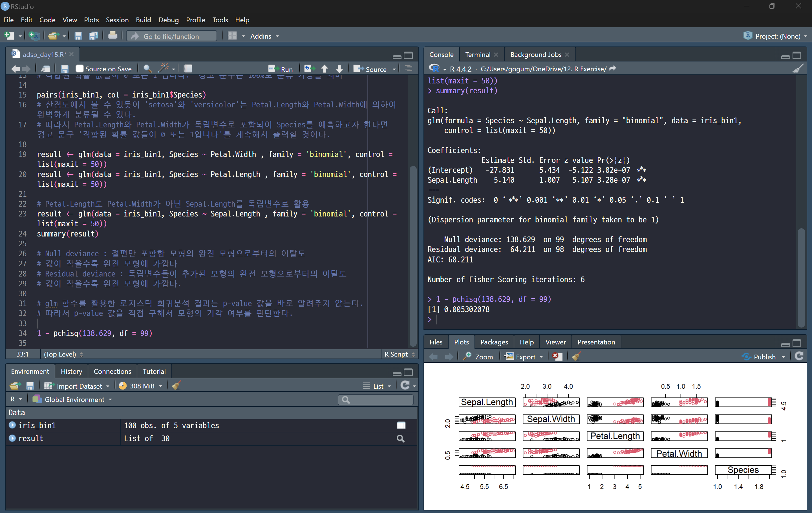Click Go to file/function field
This screenshot has width=812, height=513.
pos(172,36)
